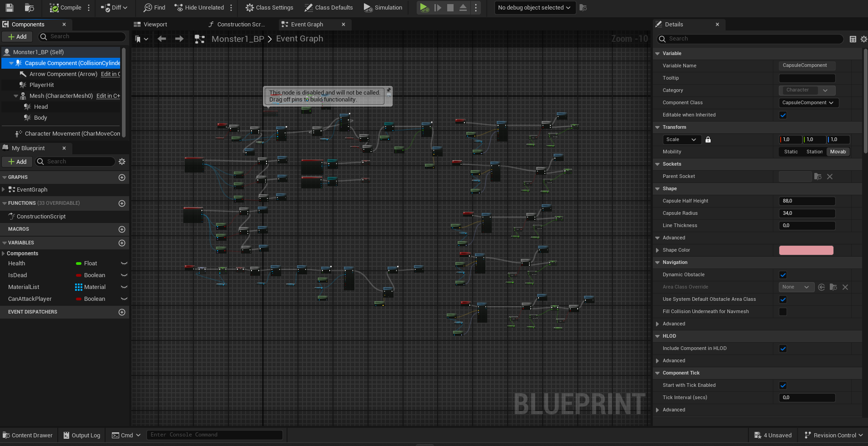Click the Save icon in the toolbar
The image size is (868, 446).
pyautogui.click(x=9, y=8)
